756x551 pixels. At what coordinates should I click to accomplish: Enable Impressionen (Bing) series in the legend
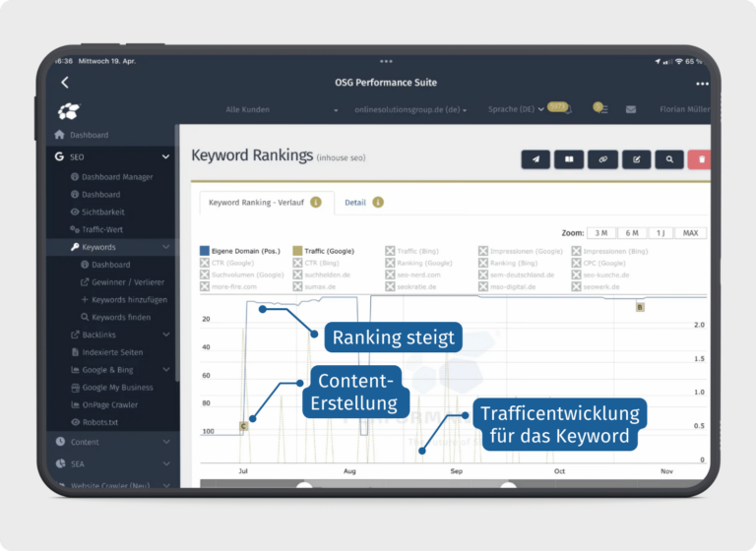tap(610, 251)
